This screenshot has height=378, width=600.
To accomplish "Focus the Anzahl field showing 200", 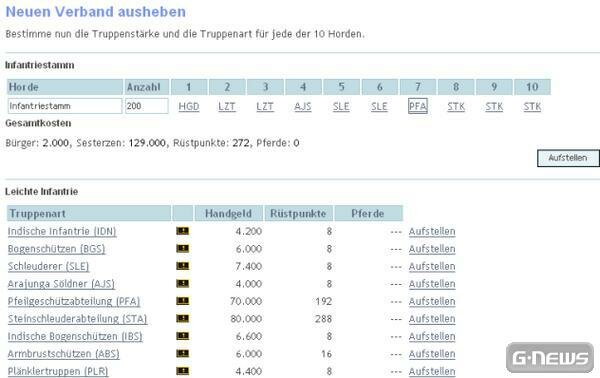I will pos(147,106).
